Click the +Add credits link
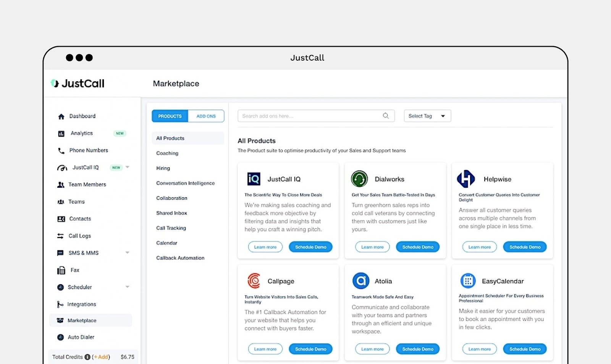The image size is (611, 364). [x=101, y=357]
